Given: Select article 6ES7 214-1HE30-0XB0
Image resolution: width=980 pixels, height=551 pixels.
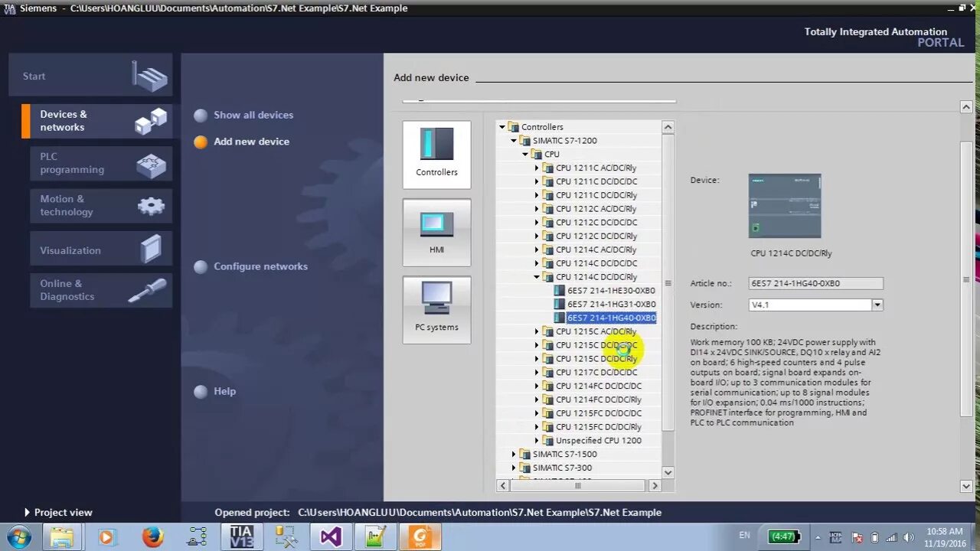Looking at the screenshot, I should (x=611, y=291).
